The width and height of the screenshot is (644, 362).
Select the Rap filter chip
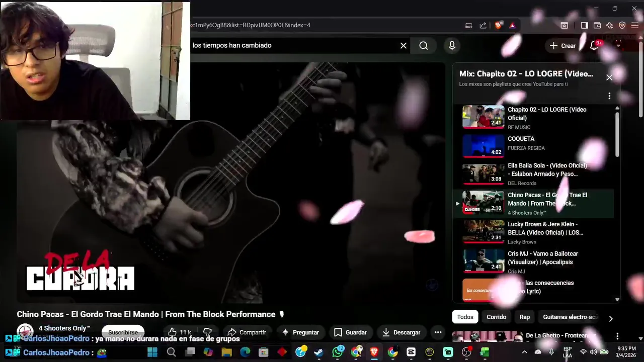(x=525, y=317)
